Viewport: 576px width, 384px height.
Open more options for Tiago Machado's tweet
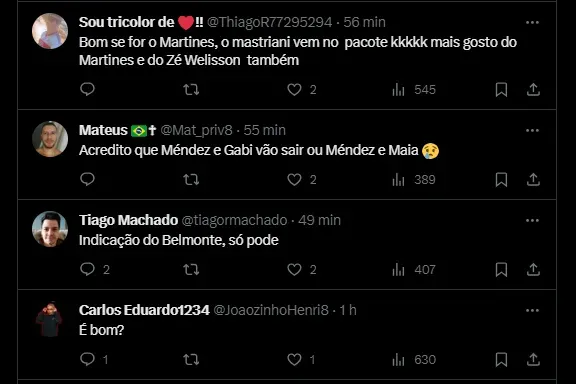532,220
